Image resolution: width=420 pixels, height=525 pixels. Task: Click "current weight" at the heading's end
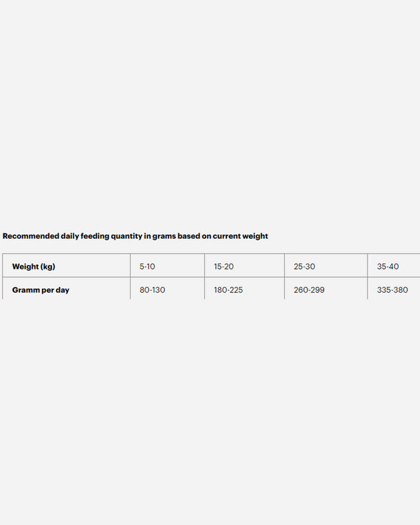coord(240,236)
